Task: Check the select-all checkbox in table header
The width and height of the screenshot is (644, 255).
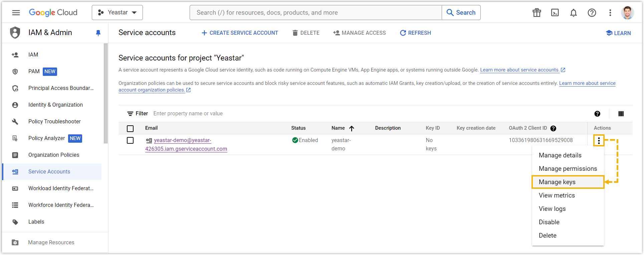Action: point(130,128)
